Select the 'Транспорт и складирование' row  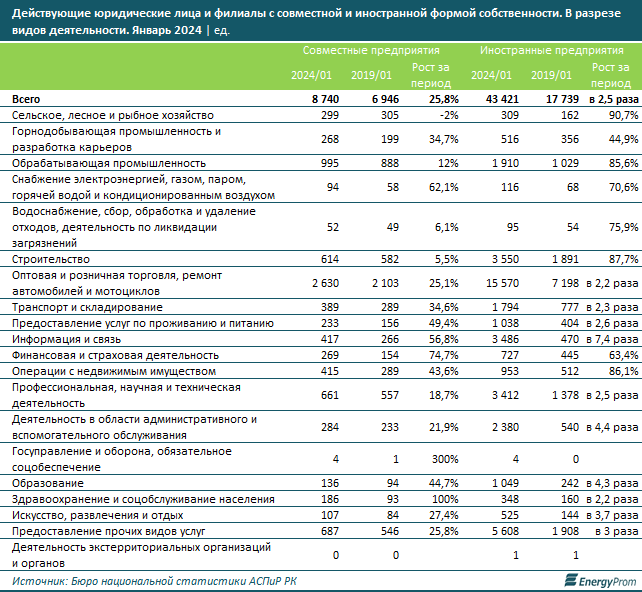click(x=84, y=307)
